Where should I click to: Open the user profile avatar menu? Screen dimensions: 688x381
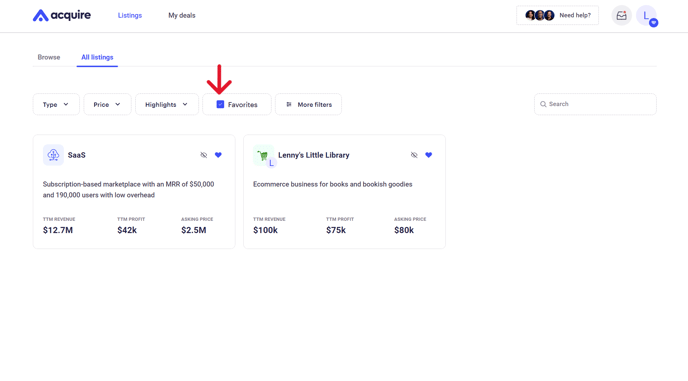click(647, 16)
